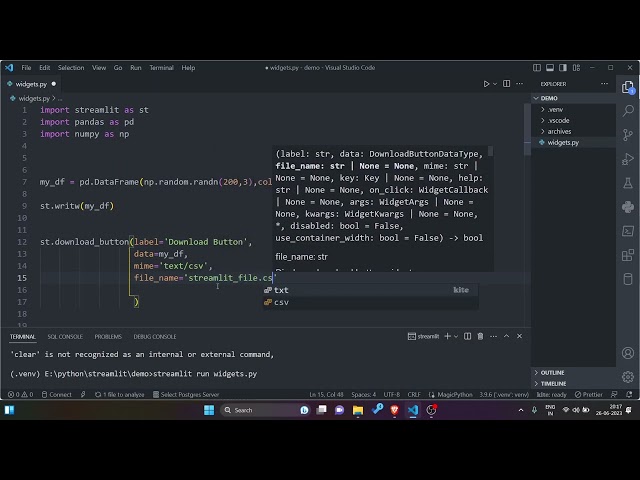Select the widgets.py editor tab
640x480 pixels.
(x=31, y=84)
